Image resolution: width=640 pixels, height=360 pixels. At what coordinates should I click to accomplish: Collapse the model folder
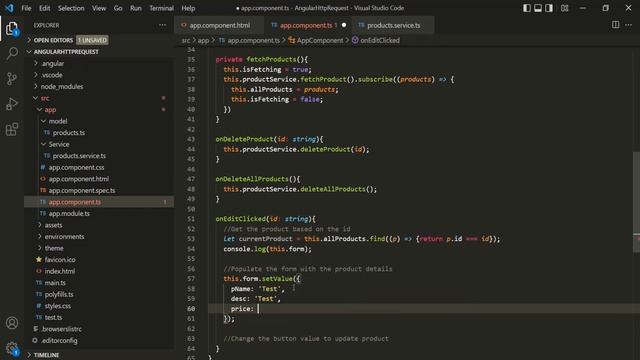pyautogui.click(x=99, y=121)
